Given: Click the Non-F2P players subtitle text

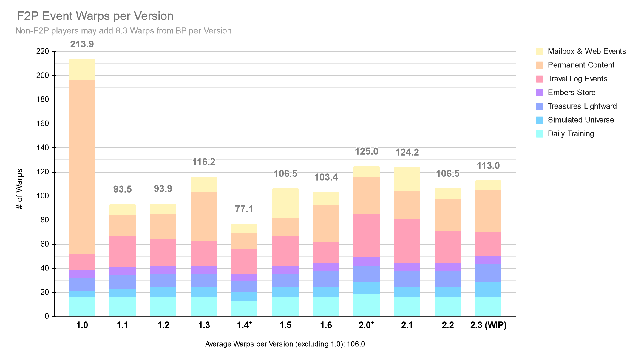Looking at the screenshot, I should (123, 31).
